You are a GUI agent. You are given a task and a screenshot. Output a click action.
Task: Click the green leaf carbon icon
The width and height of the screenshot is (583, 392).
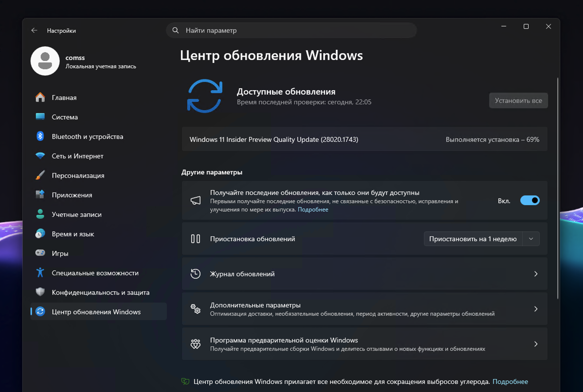tap(185, 381)
